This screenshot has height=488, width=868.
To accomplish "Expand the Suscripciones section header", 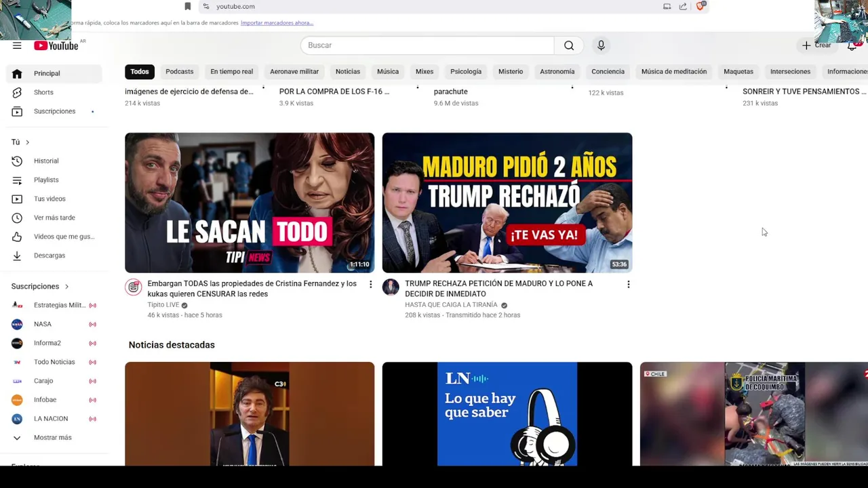I will point(40,286).
